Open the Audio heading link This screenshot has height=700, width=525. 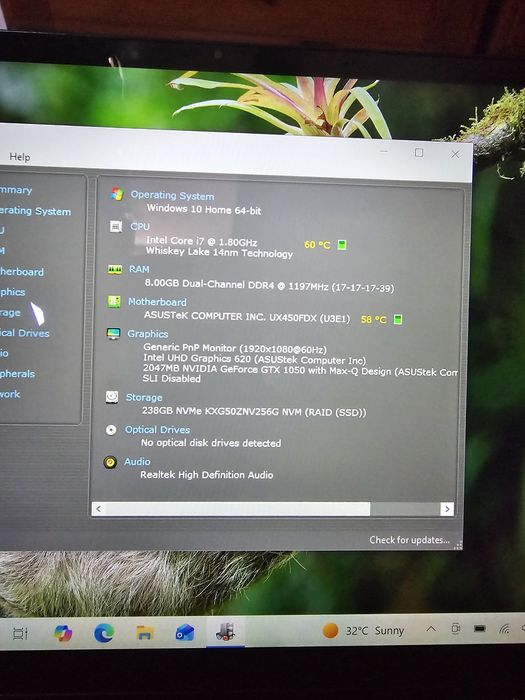tap(137, 462)
